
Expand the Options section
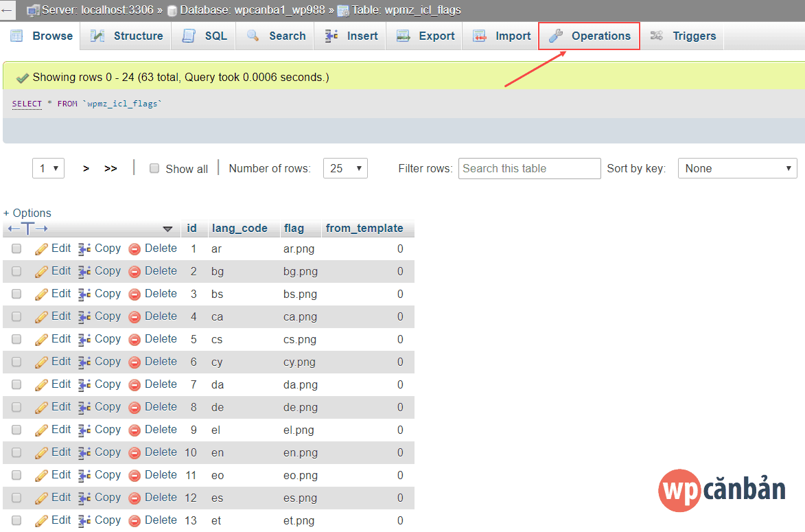click(x=27, y=213)
